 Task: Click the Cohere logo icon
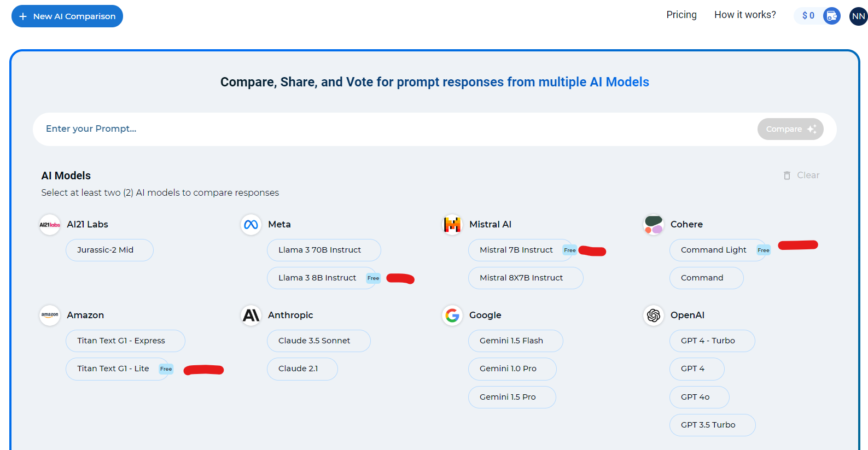(654, 225)
